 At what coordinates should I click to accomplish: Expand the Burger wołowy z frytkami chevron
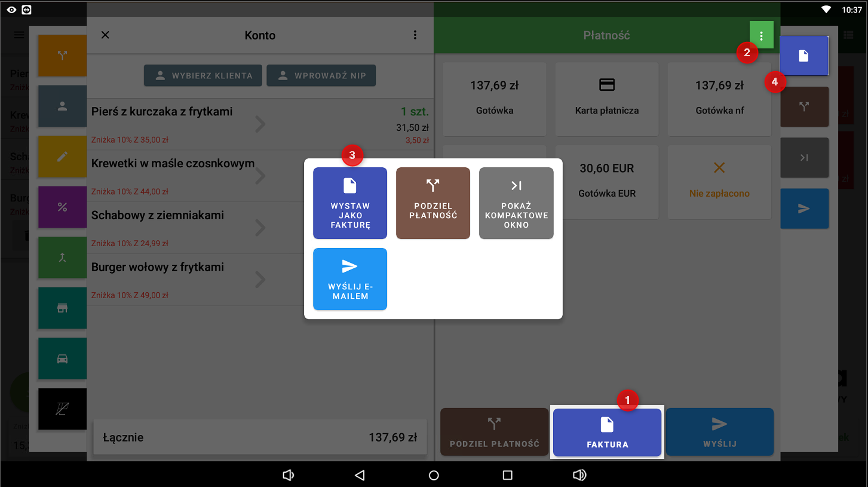[x=260, y=280]
